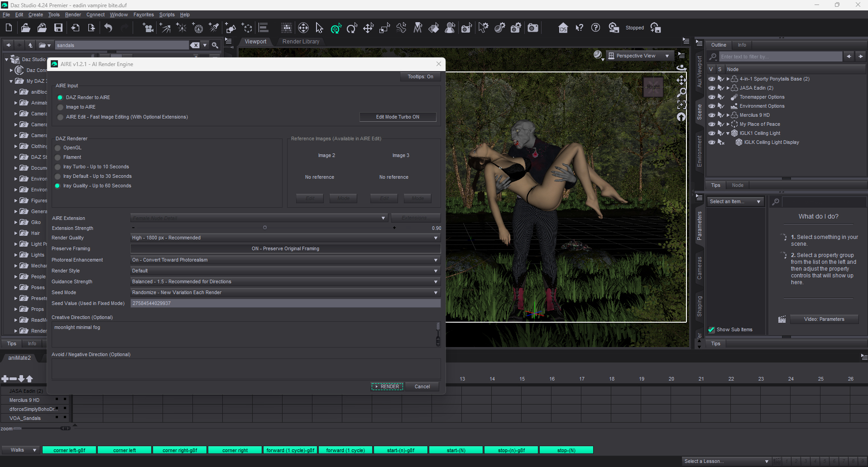
Task: Choose Iray Turbo renderer option
Action: [x=58, y=167]
